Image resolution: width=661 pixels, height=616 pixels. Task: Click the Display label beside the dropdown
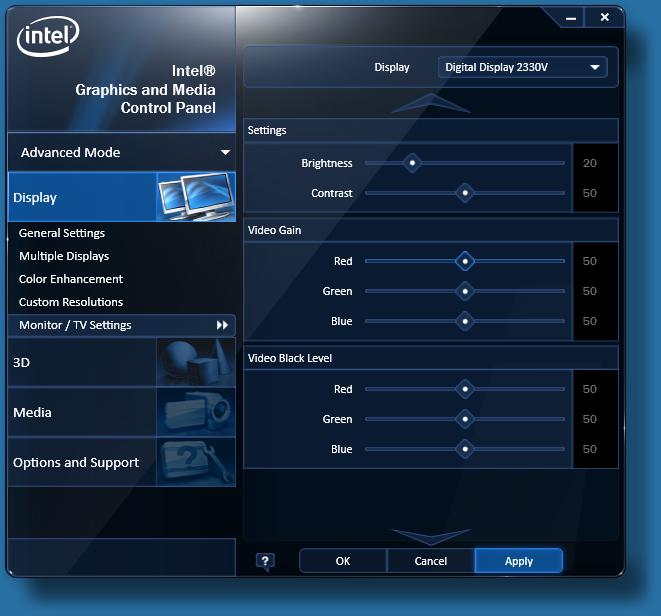coord(392,67)
